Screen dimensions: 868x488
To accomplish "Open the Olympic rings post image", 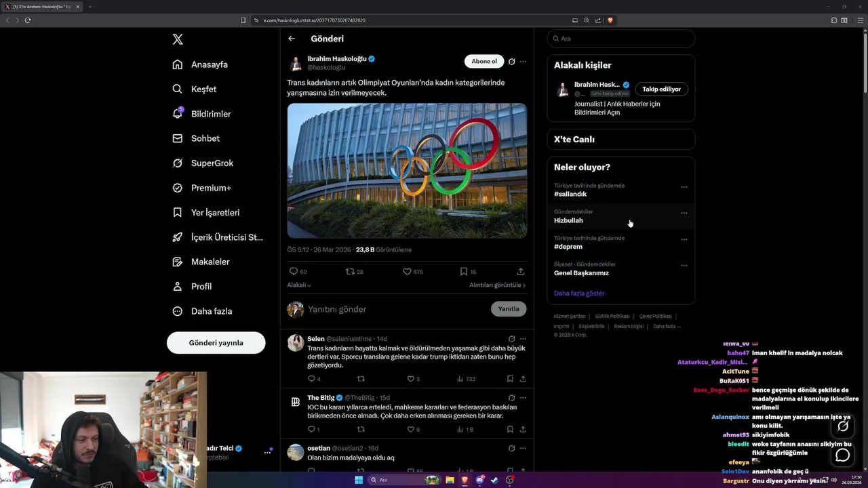I will point(407,170).
